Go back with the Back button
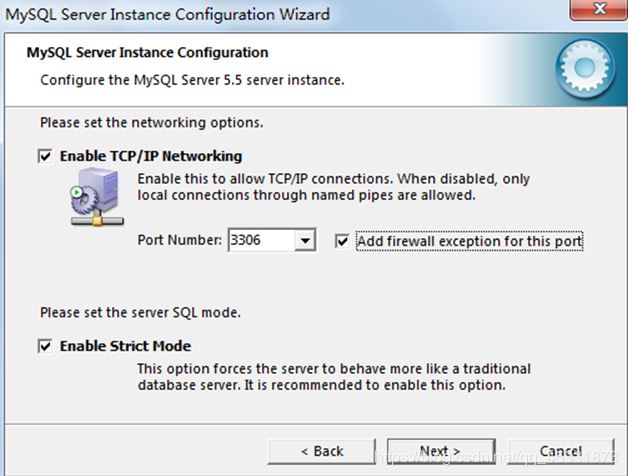Image resolution: width=628 pixels, height=476 pixels. [x=322, y=451]
